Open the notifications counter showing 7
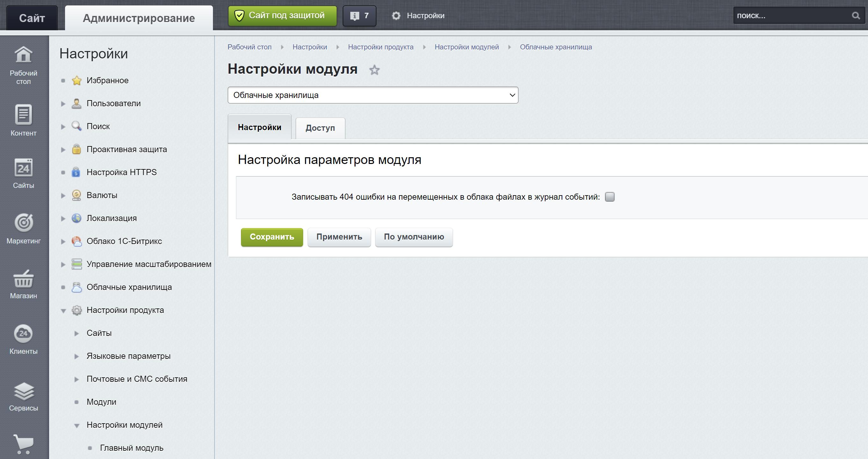868x459 pixels. pyautogui.click(x=359, y=16)
